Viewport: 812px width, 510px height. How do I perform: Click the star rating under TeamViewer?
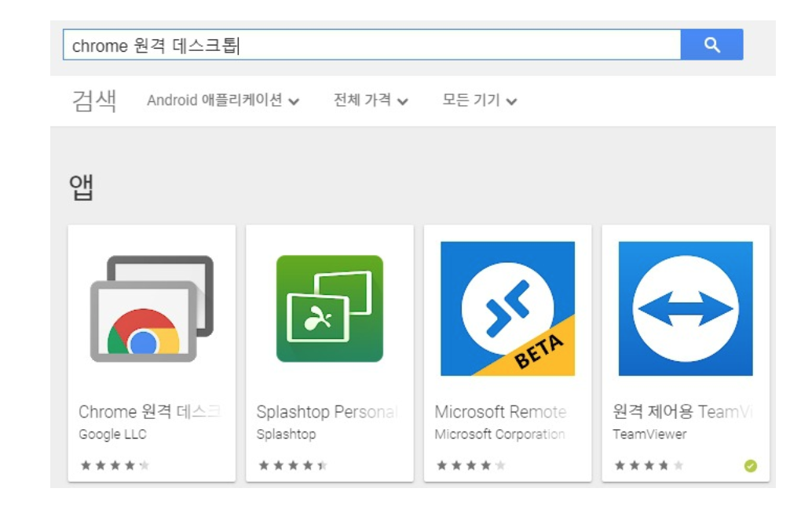[649, 465]
